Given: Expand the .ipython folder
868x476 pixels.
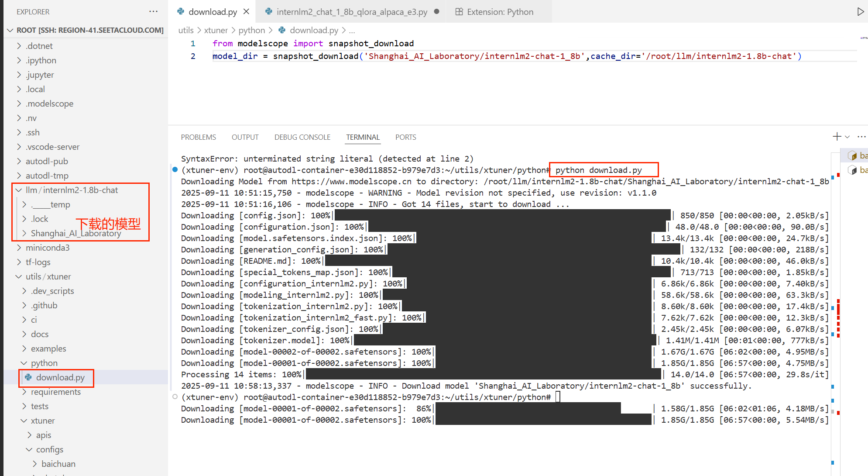Looking at the screenshot, I should coord(86,60).
